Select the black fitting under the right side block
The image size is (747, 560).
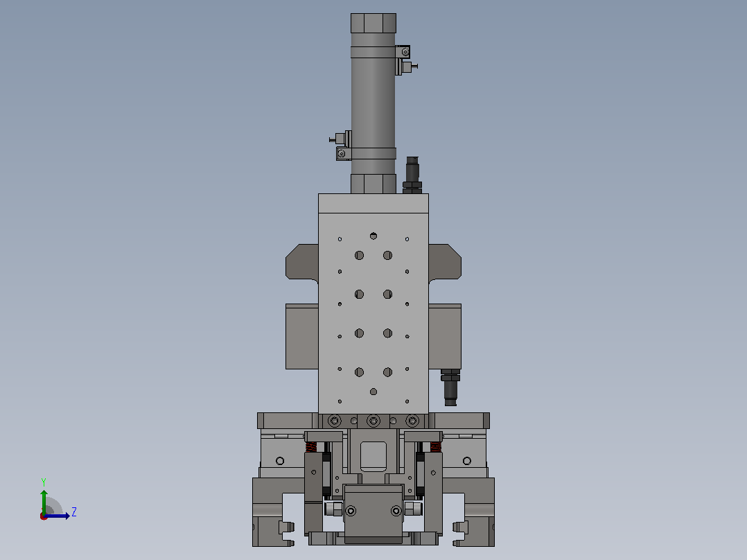pos(450,387)
